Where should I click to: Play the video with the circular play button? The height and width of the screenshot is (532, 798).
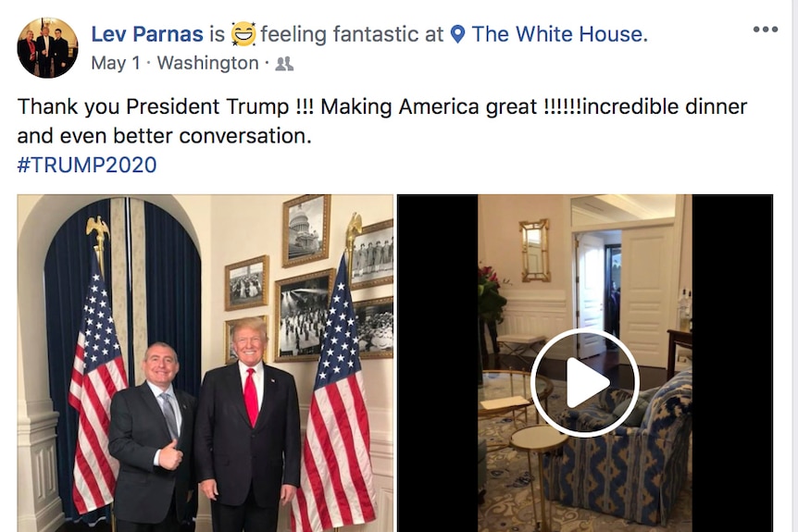click(585, 382)
